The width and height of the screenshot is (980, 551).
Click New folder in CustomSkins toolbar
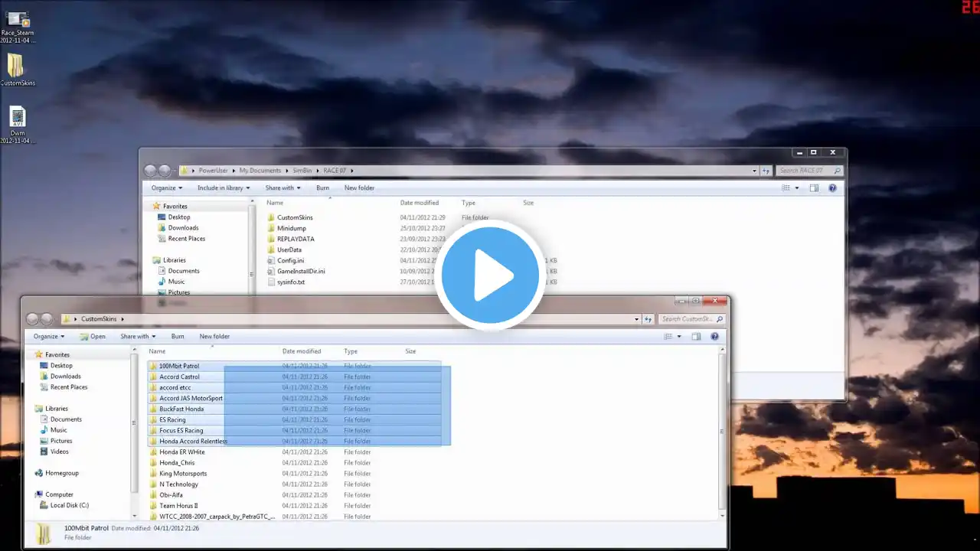click(x=214, y=336)
